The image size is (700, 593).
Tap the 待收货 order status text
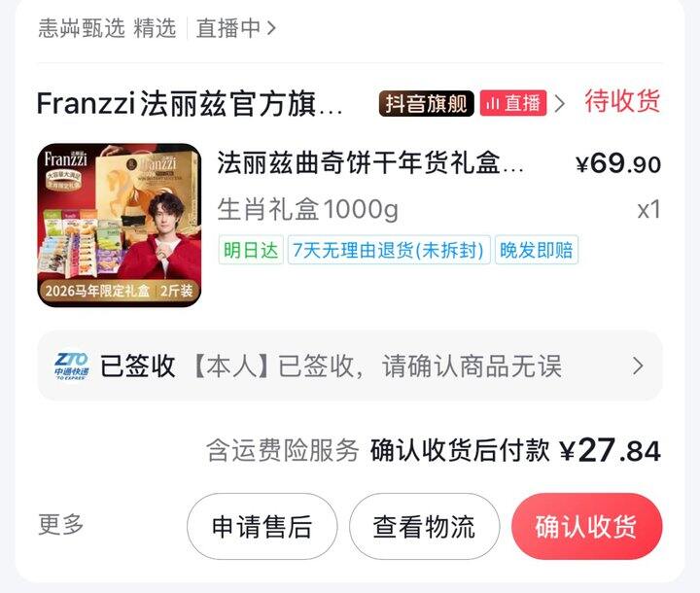click(x=622, y=102)
